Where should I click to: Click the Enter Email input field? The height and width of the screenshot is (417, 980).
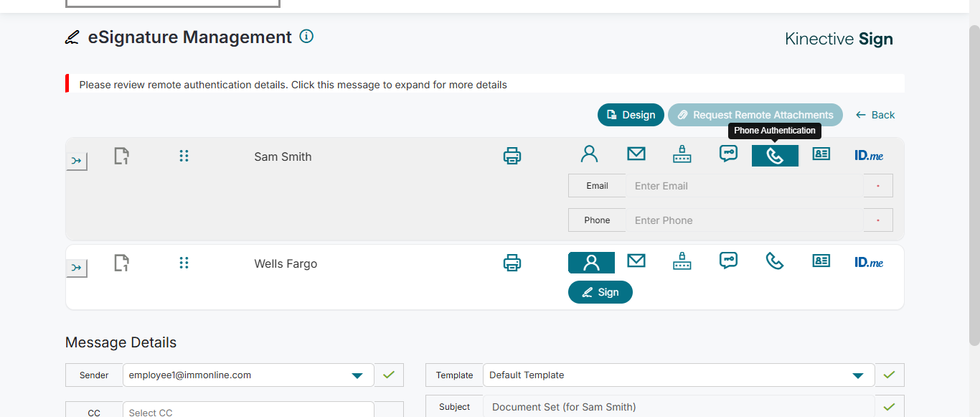744,186
